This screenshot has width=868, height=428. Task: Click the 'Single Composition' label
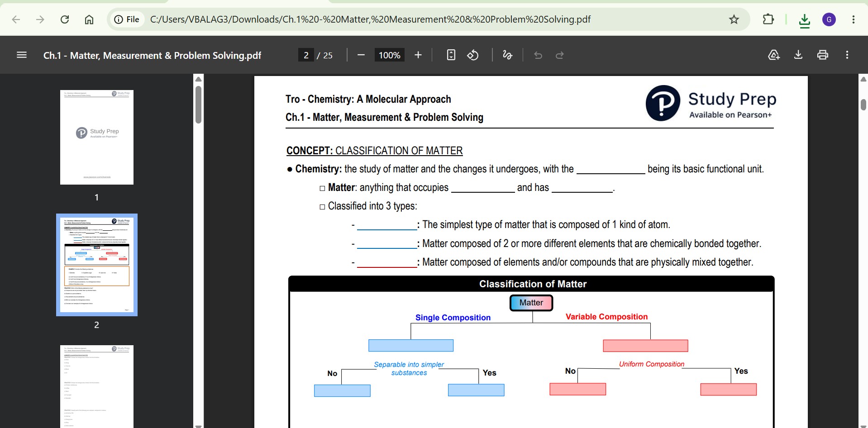click(453, 318)
